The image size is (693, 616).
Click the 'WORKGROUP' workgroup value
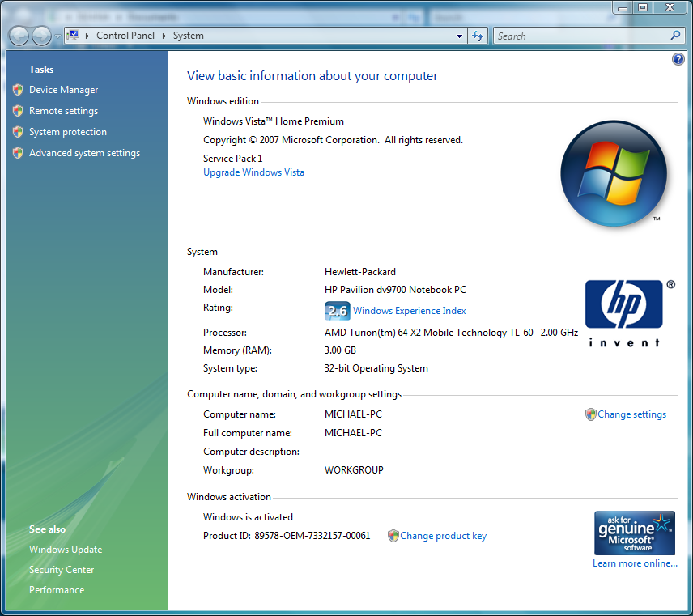[x=354, y=470]
